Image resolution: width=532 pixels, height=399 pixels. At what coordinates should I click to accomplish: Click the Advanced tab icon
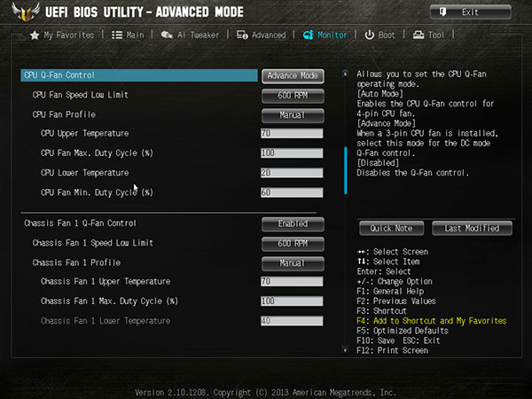[242, 35]
